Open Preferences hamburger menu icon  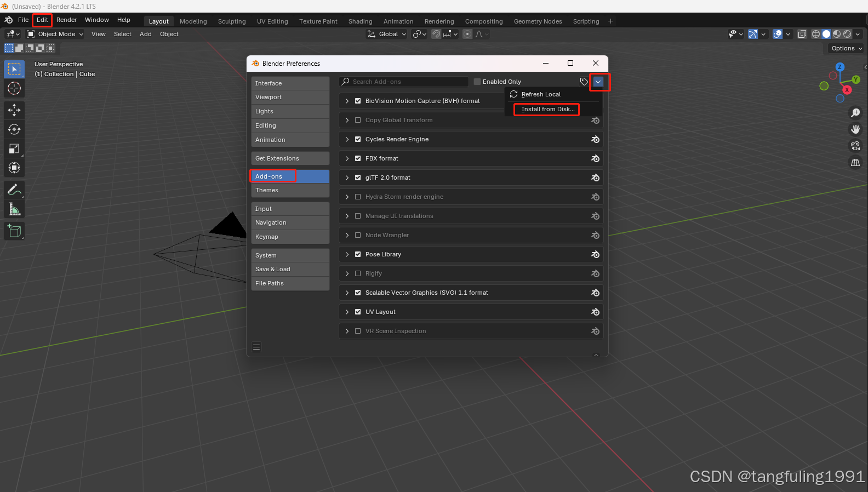tap(256, 347)
